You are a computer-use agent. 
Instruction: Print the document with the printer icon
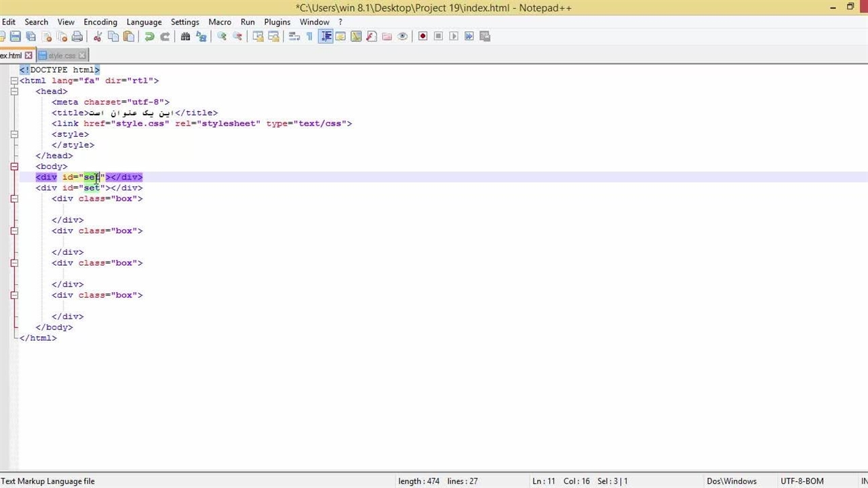pos(77,37)
